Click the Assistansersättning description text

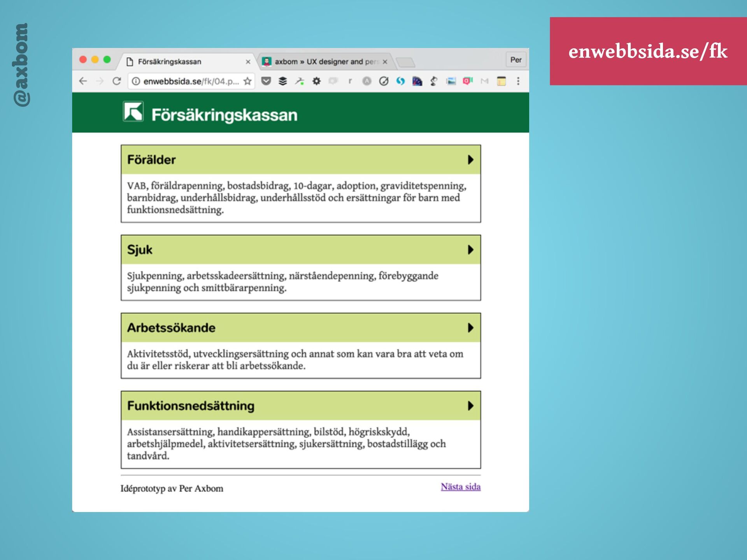coord(286,444)
